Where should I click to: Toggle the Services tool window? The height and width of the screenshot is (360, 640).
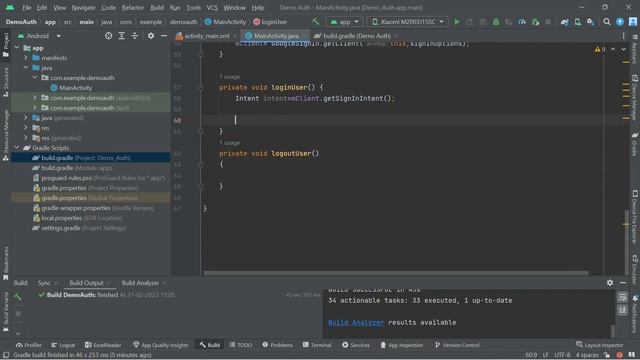356,345
